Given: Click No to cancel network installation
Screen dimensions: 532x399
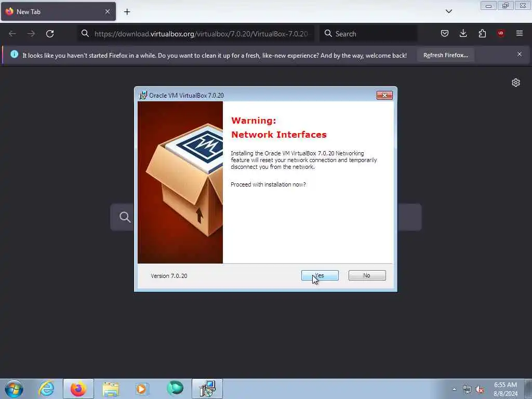Looking at the screenshot, I should [x=367, y=275].
